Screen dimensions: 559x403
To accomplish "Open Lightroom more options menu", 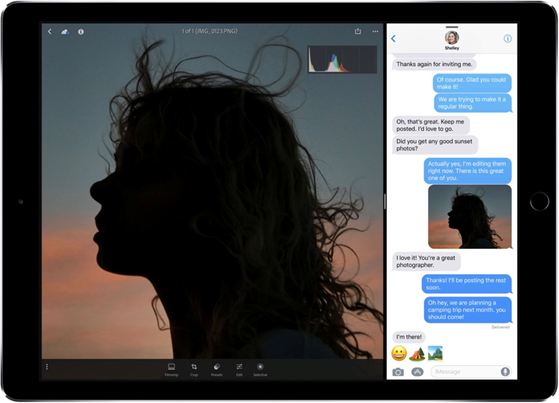I will click(x=375, y=31).
